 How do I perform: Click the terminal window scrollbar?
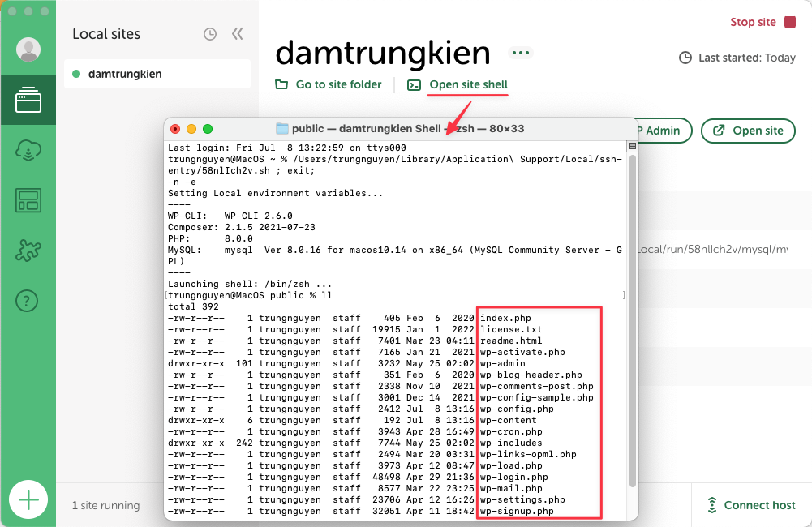632,321
